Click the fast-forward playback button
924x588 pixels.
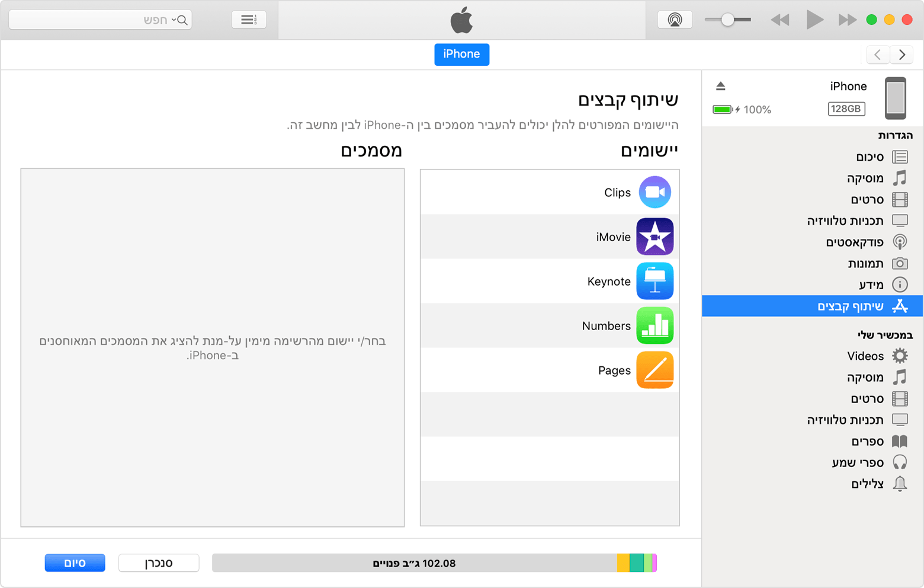coord(848,20)
